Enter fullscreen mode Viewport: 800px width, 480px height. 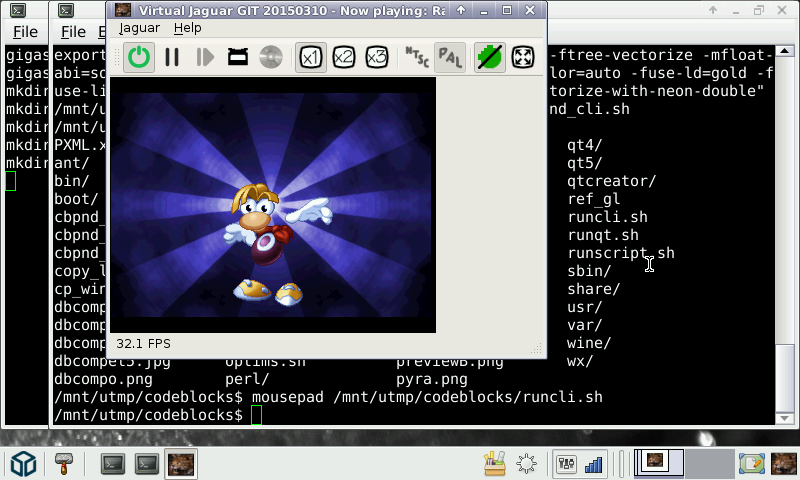[522, 57]
